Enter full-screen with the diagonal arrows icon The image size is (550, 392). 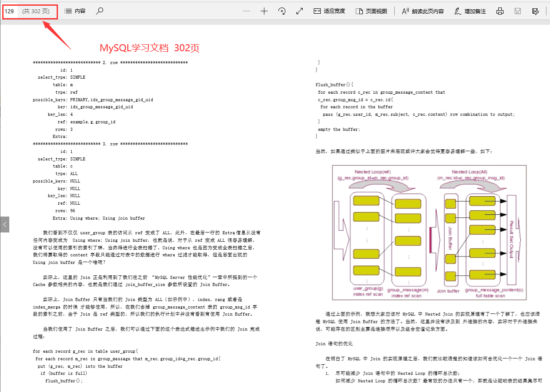[x=300, y=11]
